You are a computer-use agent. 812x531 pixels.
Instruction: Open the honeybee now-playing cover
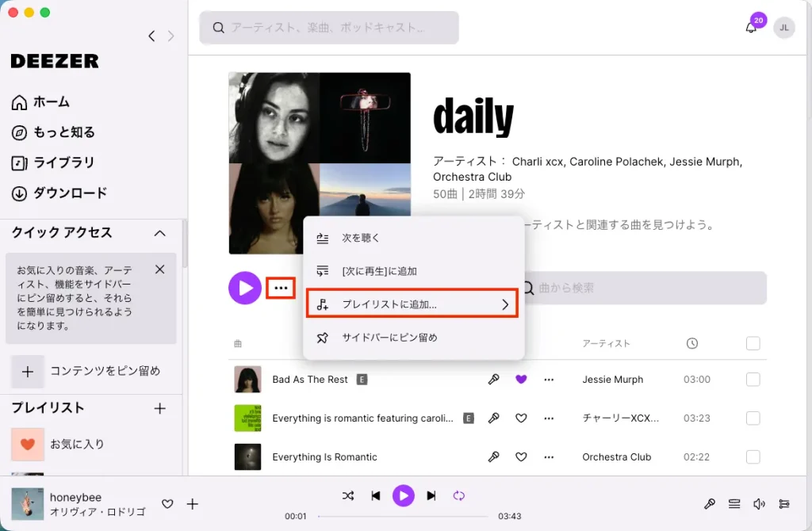click(x=28, y=503)
